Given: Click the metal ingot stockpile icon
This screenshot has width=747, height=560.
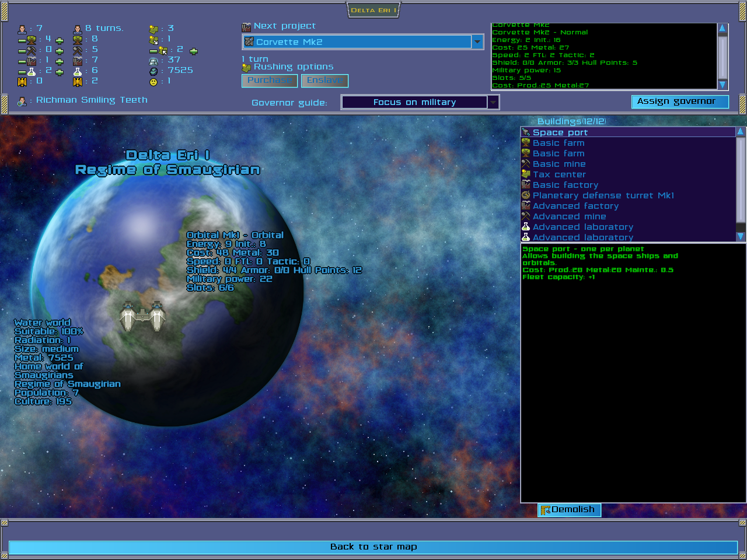Looking at the screenshot, I should [x=153, y=62].
